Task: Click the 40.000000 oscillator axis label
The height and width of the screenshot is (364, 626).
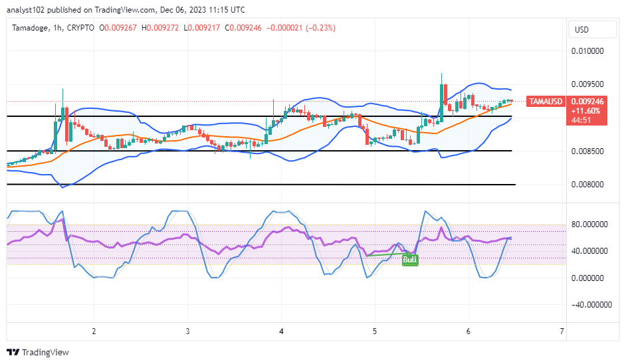Action: click(x=589, y=251)
